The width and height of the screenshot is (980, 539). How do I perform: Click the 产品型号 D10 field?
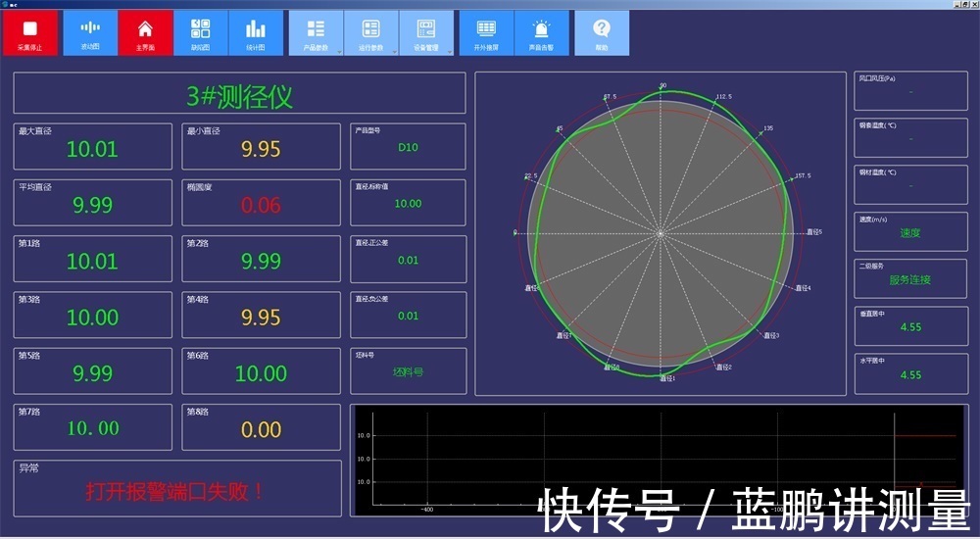(x=408, y=147)
